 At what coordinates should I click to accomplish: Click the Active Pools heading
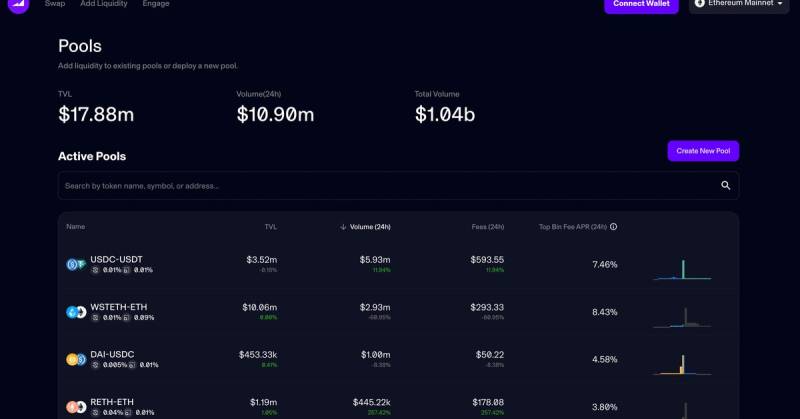pos(92,156)
